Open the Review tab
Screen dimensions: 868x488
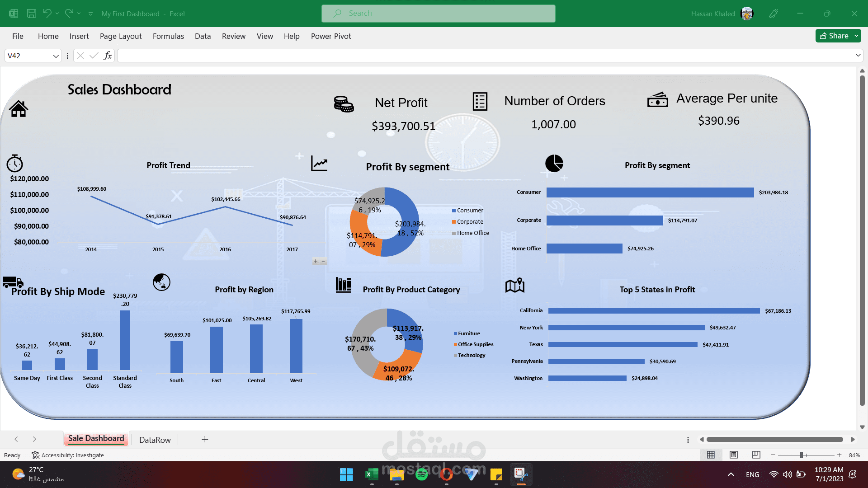[x=234, y=36]
